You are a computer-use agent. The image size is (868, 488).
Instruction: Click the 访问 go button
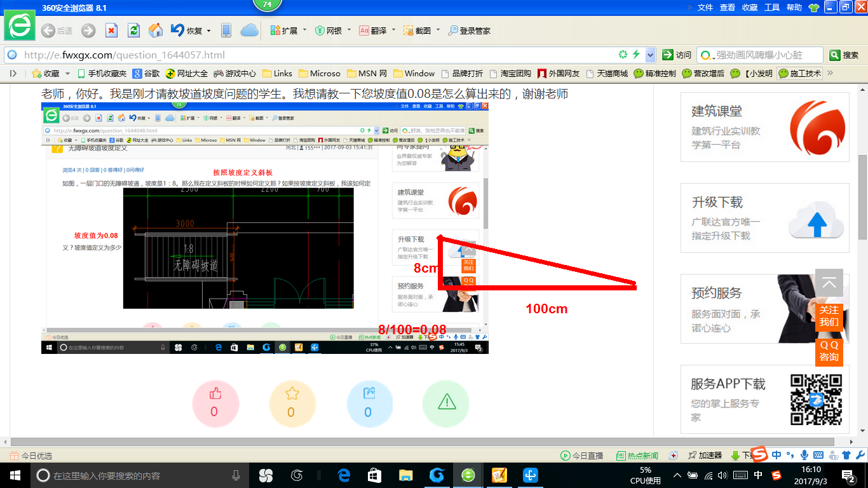tap(676, 55)
